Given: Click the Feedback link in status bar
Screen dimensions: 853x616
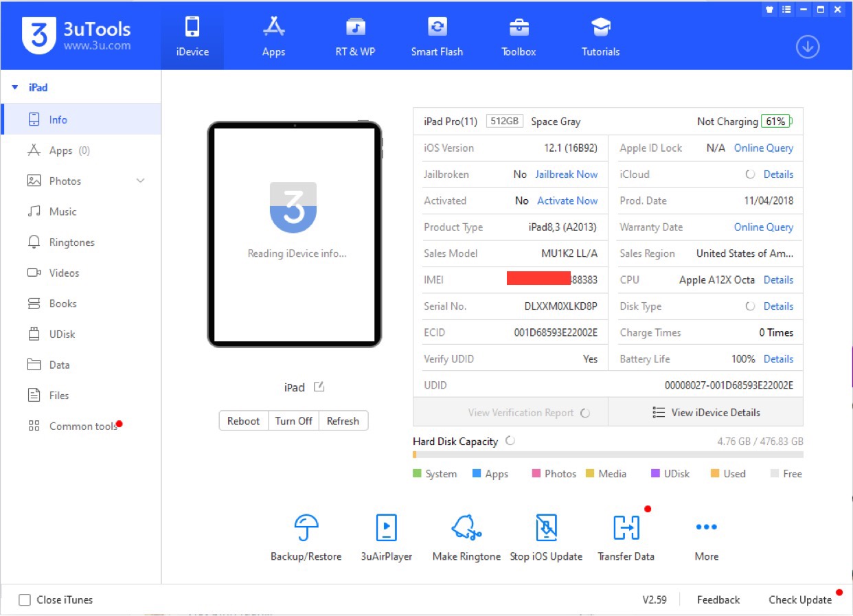Looking at the screenshot, I should (x=718, y=600).
